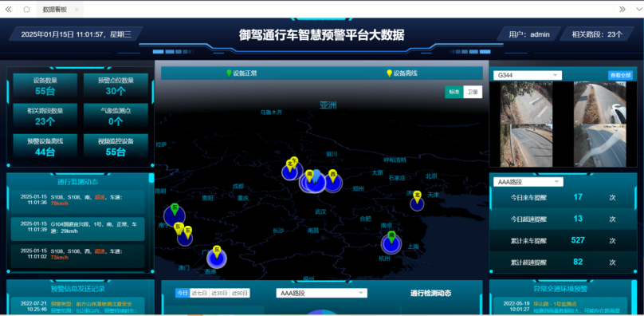Select the topmost yellow 东 marker near 银川
The height and width of the screenshot is (316, 644).
point(294,161)
